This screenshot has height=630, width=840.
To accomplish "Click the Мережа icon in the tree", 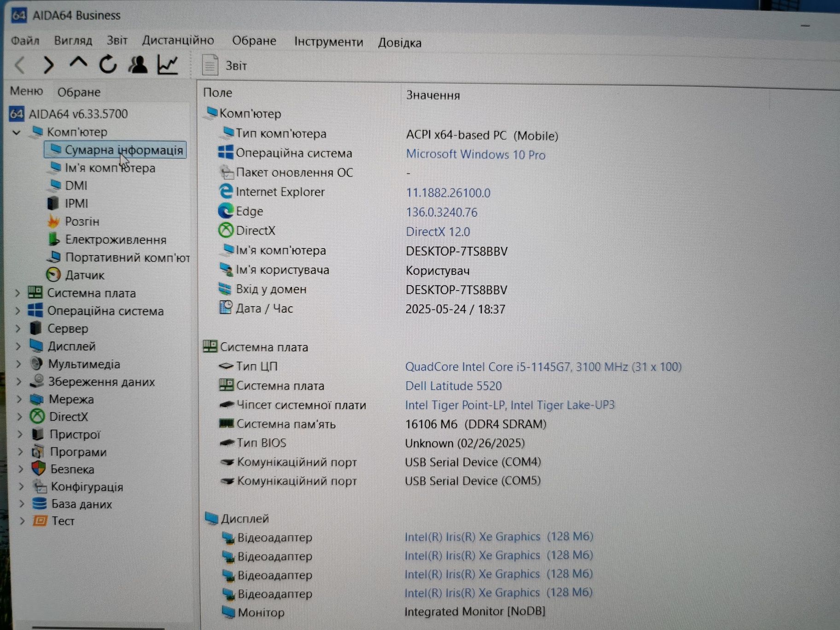I will [37, 399].
